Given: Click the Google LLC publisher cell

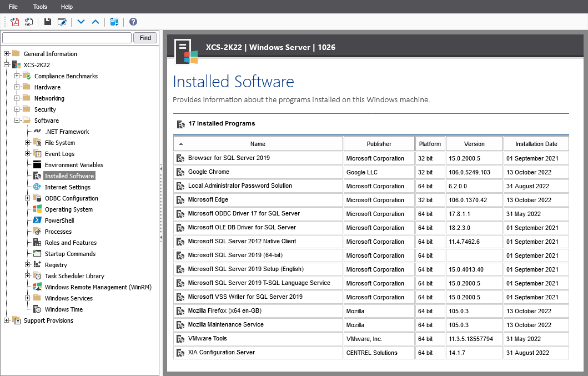Looking at the screenshot, I should click(x=379, y=172).
